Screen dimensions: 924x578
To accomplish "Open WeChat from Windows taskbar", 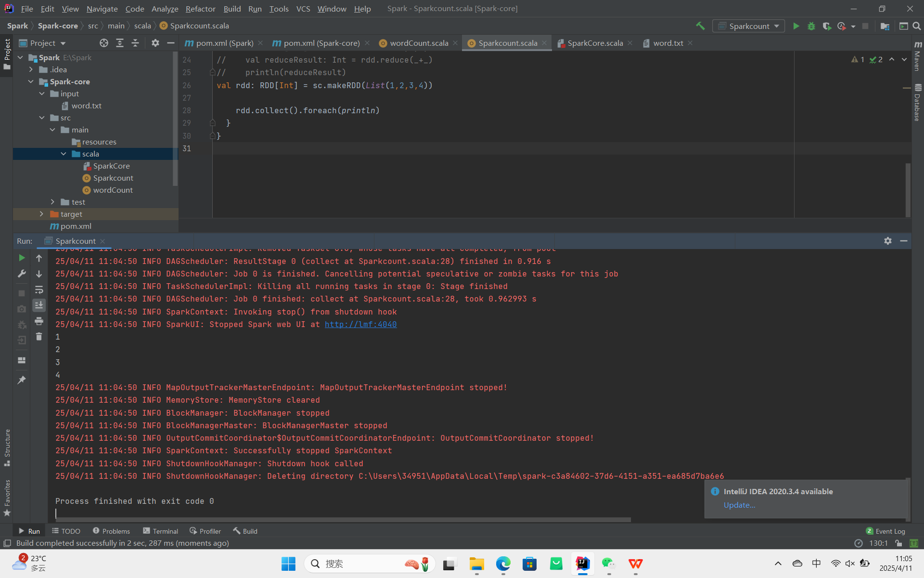I will [x=609, y=564].
